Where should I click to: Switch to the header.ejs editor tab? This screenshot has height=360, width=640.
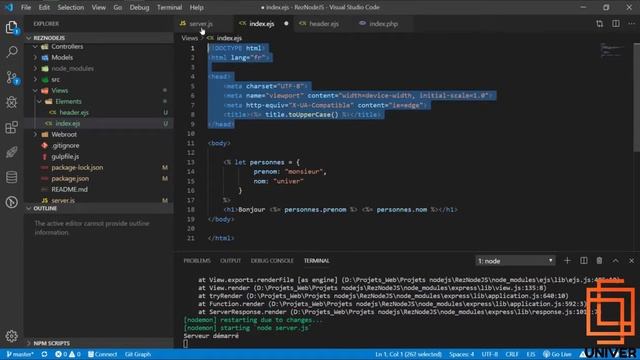[x=324, y=24]
